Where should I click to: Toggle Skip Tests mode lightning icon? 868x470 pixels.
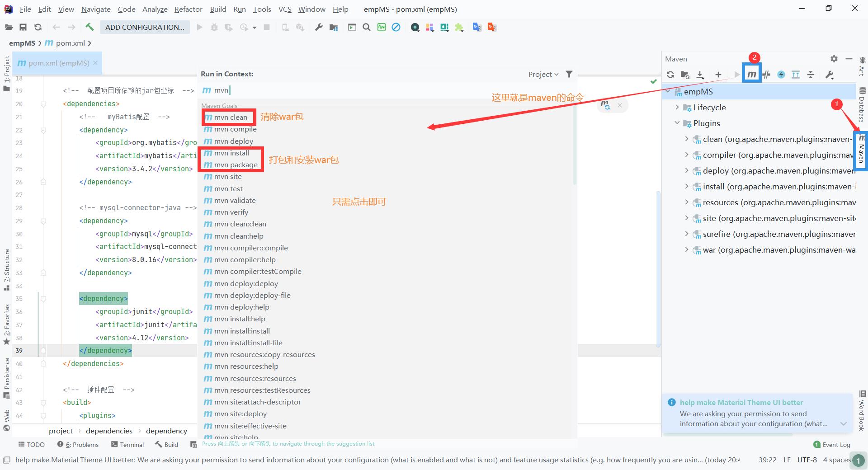(x=781, y=75)
